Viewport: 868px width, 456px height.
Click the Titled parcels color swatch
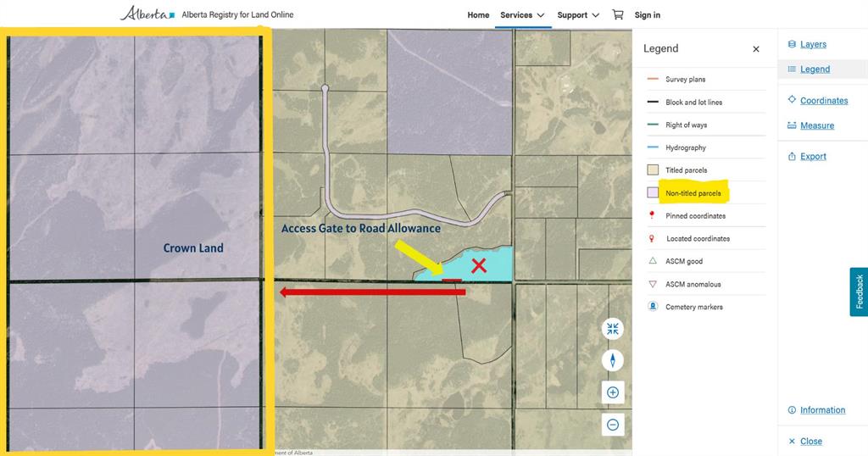tap(653, 170)
